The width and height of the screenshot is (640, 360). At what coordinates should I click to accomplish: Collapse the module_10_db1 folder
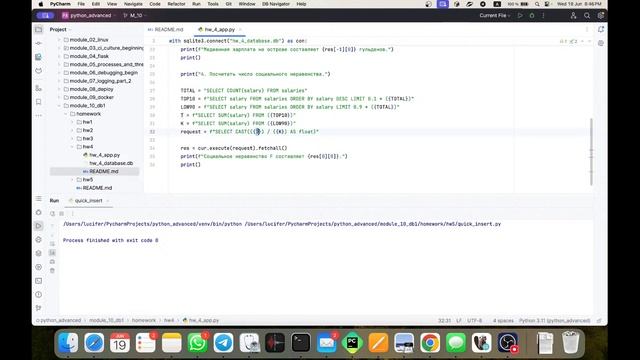(59, 106)
